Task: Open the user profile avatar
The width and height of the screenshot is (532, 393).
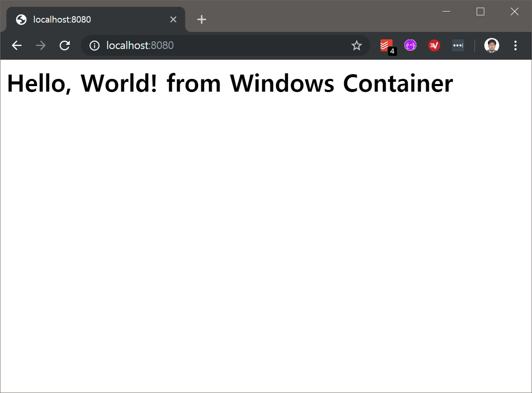Action: (x=492, y=45)
